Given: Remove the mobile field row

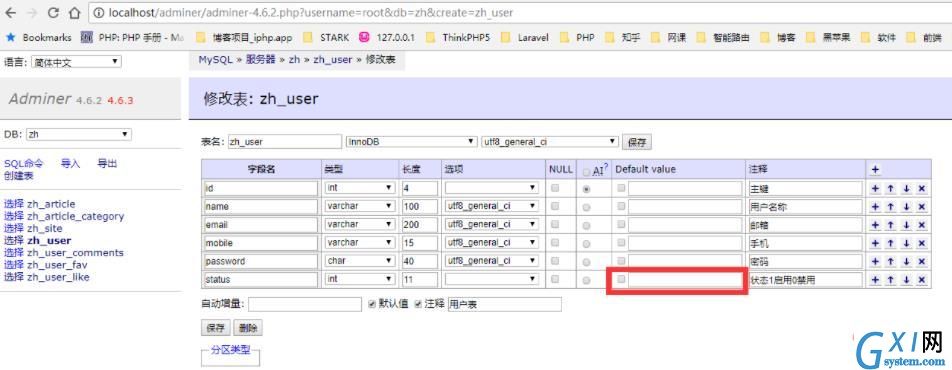Looking at the screenshot, I should click(x=922, y=243).
